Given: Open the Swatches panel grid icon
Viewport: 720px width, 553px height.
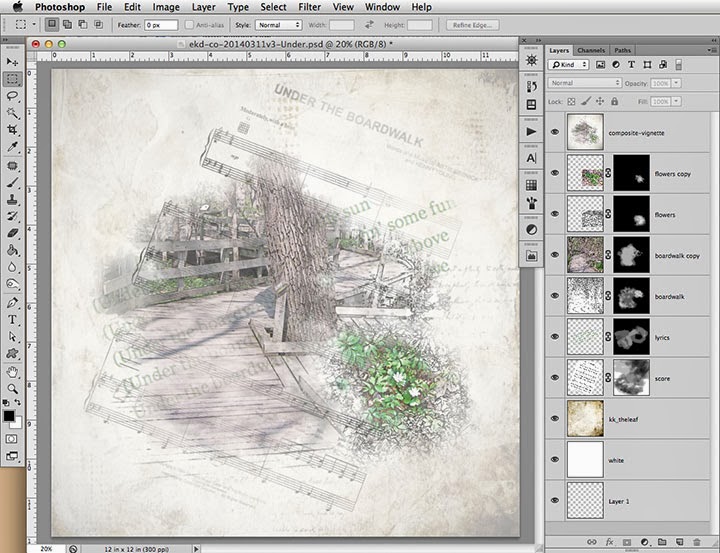Looking at the screenshot, I should (x=531, y=185).
